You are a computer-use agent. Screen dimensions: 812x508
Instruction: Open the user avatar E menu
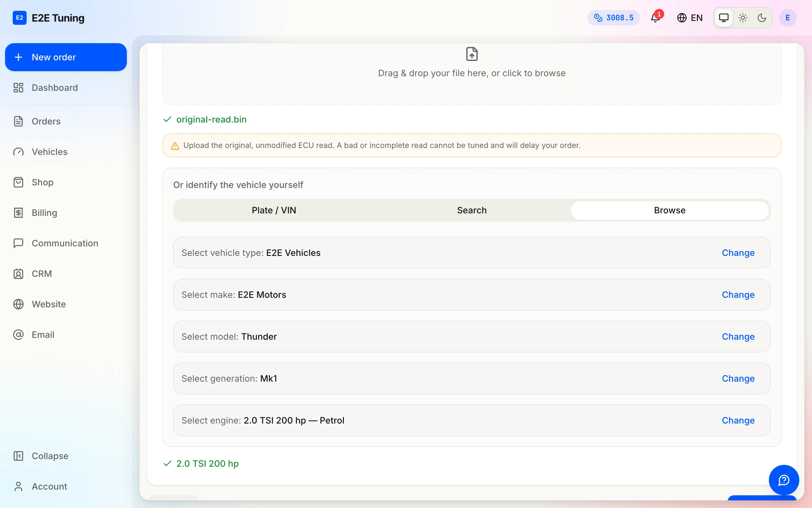point(788,18)
